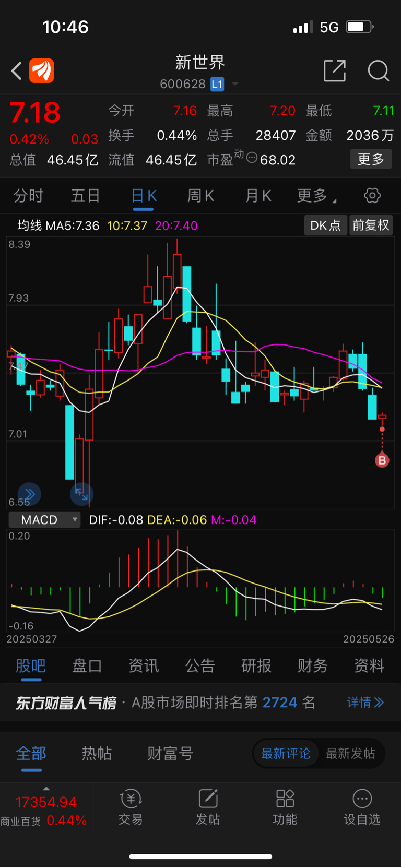
Task: Tap the 总手 28407 volume value
Action: click(276, 136)
